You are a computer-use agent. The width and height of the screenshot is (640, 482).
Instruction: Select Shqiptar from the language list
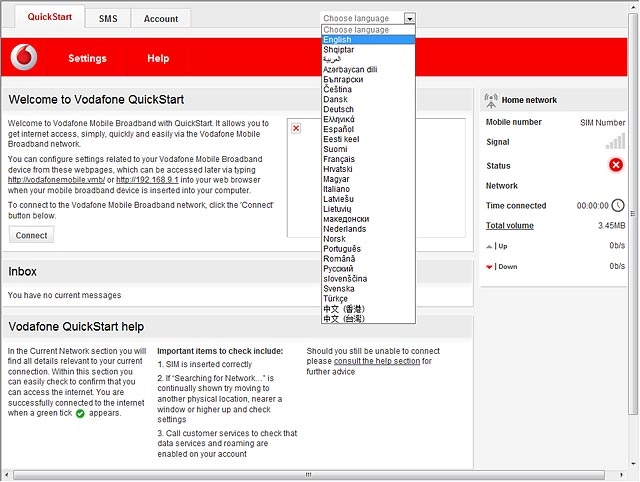[x=368, y=49]
